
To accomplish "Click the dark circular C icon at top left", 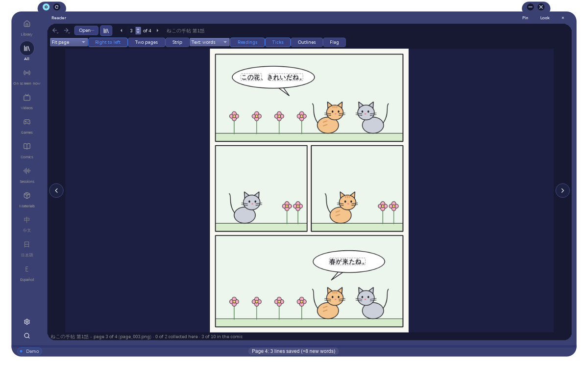I will coord(57,7).
